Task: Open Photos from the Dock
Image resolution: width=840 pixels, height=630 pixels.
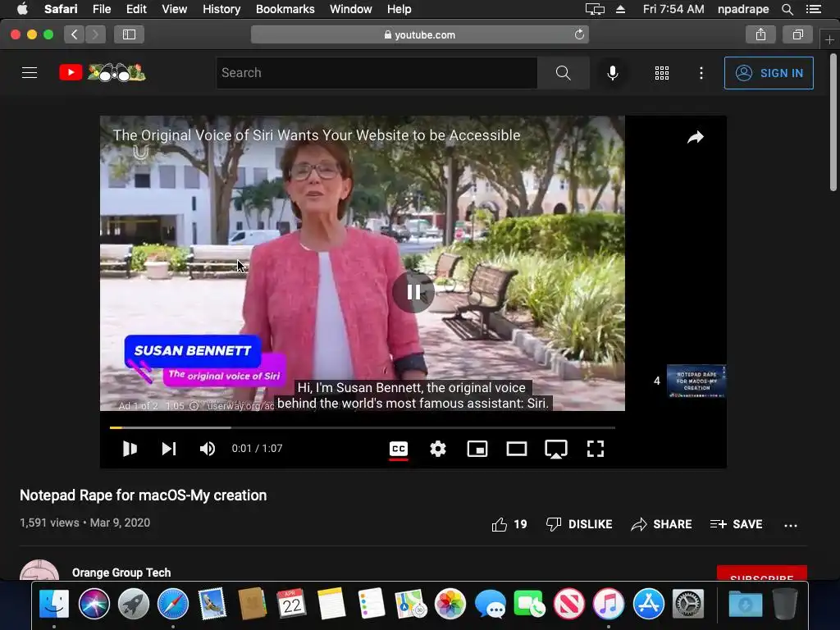Action: pos(450,604)
